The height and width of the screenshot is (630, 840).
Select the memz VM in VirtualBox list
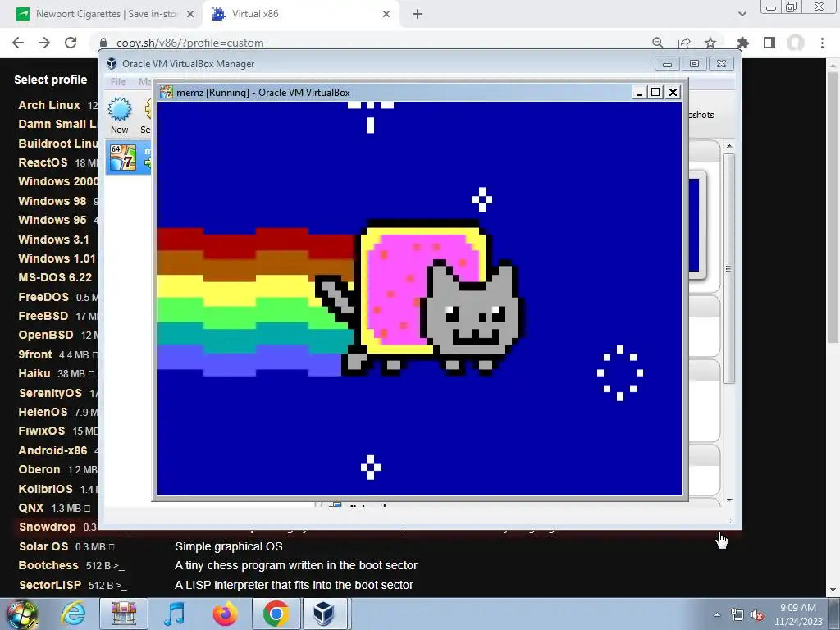click(x=129, y=157)
